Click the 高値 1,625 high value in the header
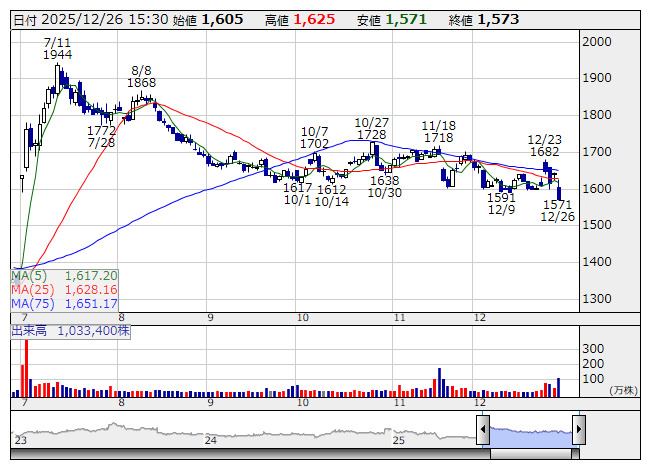The image size is (653, 470). [300, 20]
